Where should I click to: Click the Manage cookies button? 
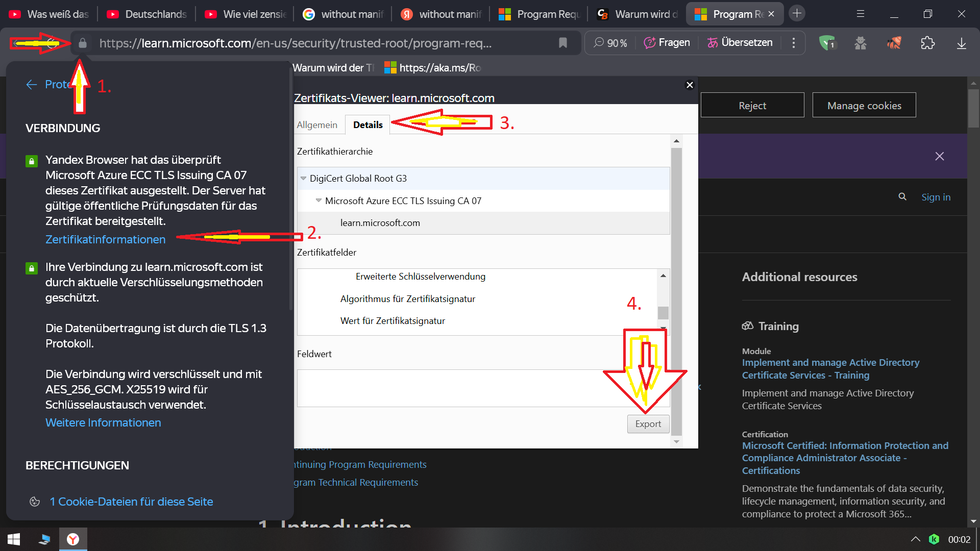click(x=864, y=106)
